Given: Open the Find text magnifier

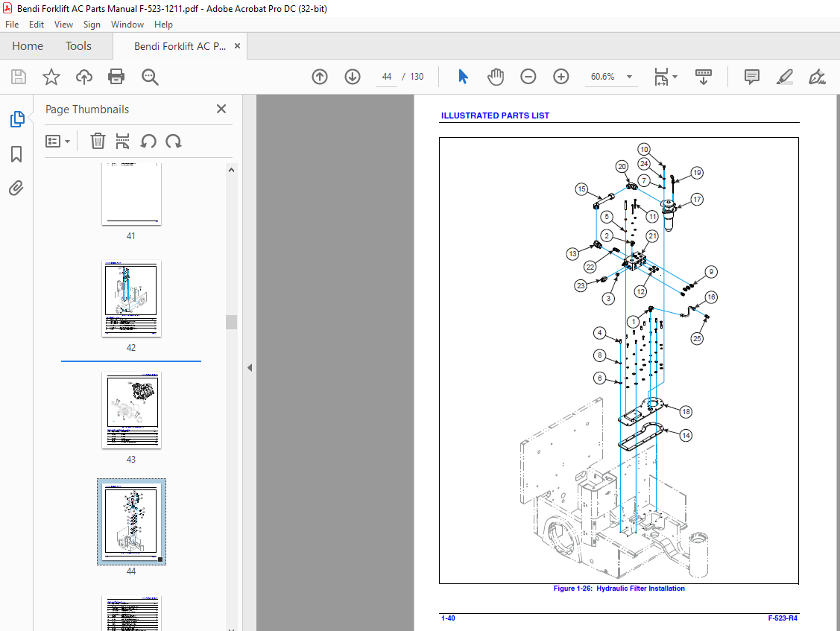Looking at the screenshot, I should (x=150, y=77).
